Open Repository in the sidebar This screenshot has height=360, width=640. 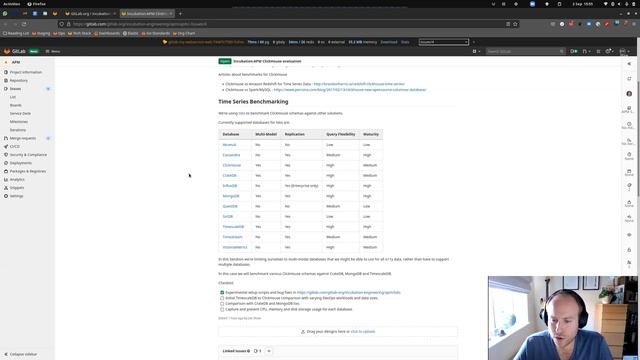tap(19, 80)
